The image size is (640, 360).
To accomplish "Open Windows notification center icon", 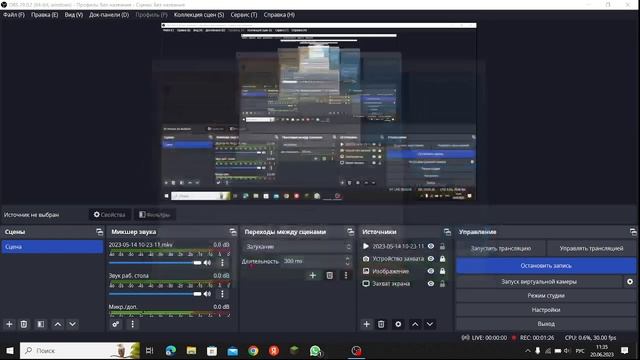I will (x=624, y=351).
